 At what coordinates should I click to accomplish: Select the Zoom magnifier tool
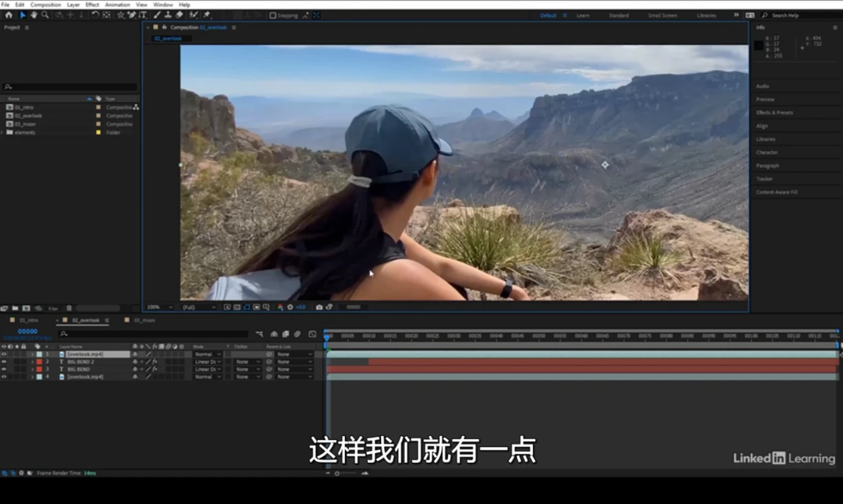(x=44, y=15)
